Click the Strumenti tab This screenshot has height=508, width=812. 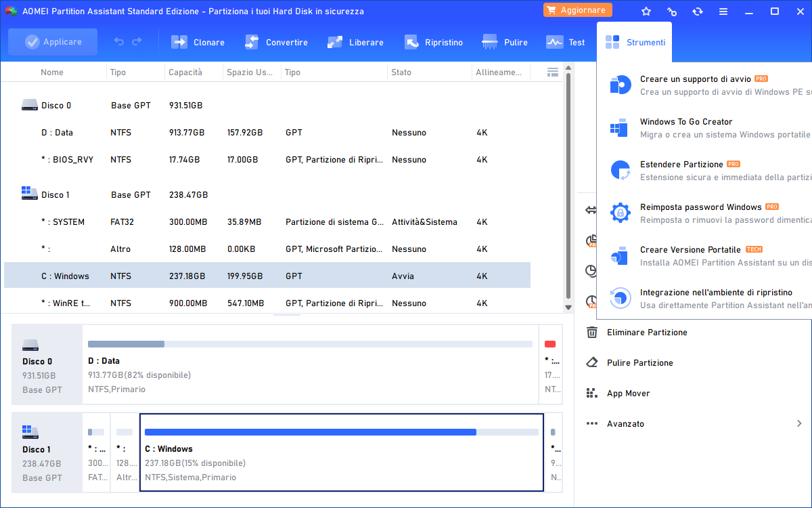pyautogui.click(x=635, y=42)
